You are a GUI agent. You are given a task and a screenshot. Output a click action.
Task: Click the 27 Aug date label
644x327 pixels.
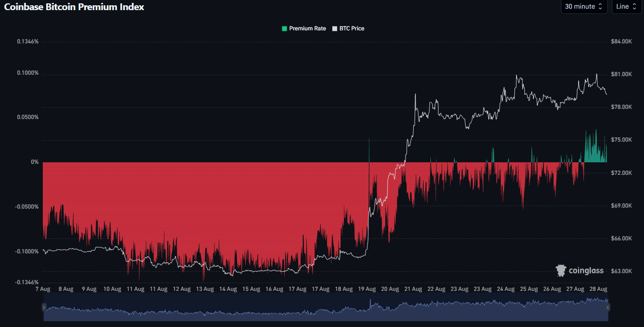pos(575,289)
